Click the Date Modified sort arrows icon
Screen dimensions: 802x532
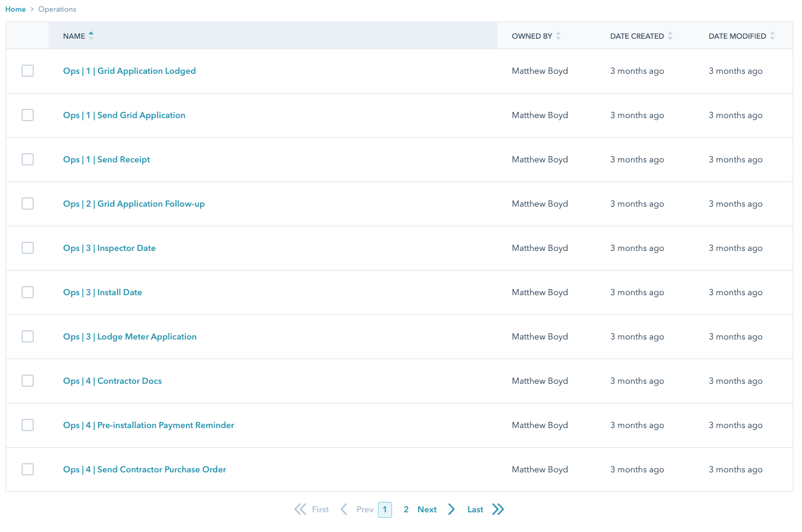click(x=772, y=36)
